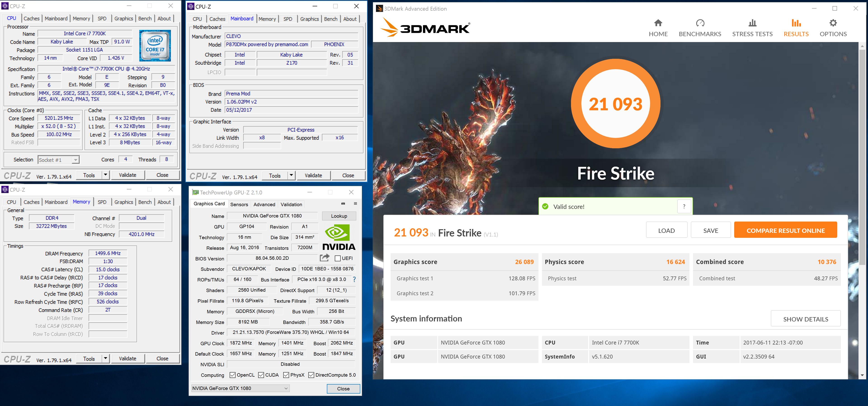Open 3DMark Home icon
Image resolution: width=868 pixels, height=406 pixels.
click(x=658, y=23)
